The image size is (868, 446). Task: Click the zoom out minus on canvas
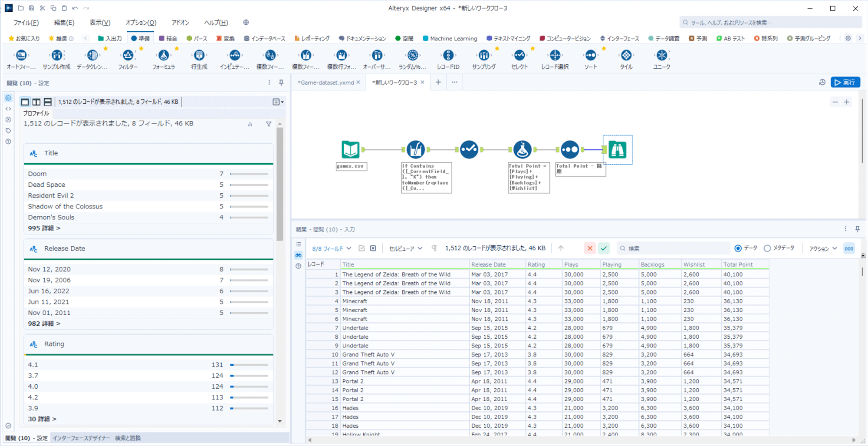(x=835, y=102)
